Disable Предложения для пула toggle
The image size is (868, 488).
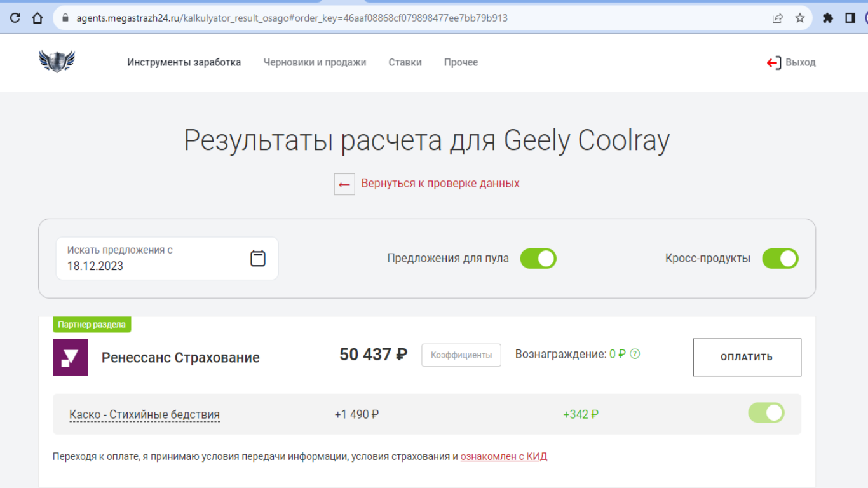[x=538, y=259]
